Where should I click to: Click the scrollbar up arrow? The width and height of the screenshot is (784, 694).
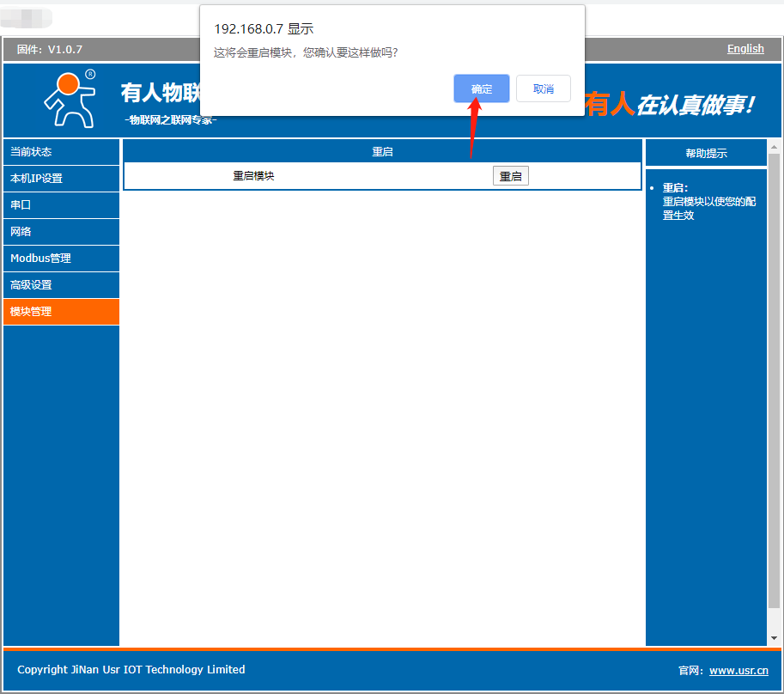point(774,147)
